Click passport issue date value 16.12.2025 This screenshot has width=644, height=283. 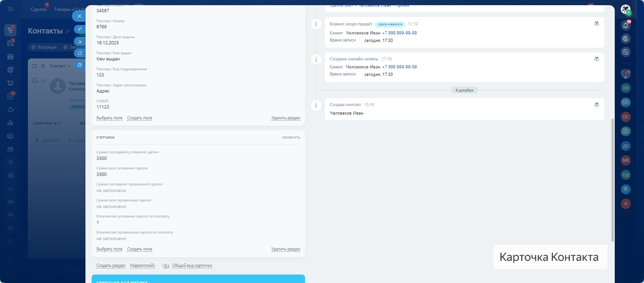pyautogui.click(x=108, y=43)
